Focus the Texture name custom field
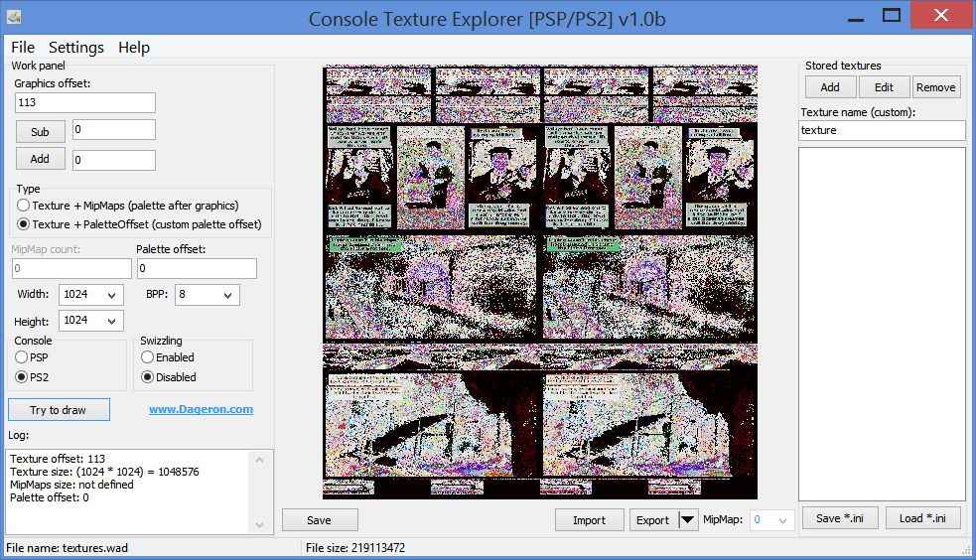 [x=882, y=130]
